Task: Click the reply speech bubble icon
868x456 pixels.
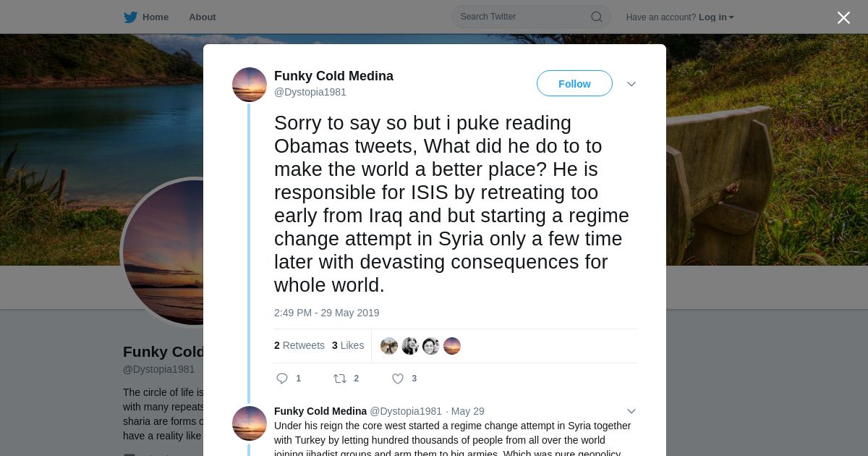Action: (x=282, y=379)
